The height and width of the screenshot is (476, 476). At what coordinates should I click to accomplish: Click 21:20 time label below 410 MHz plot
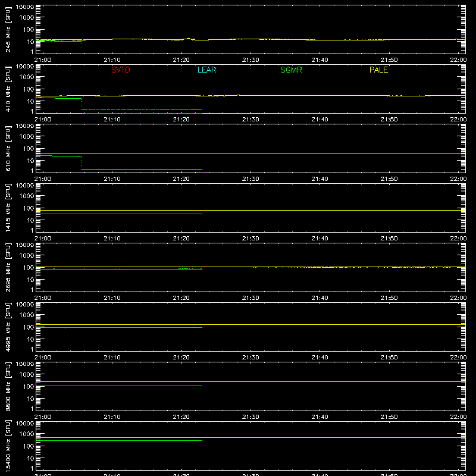[x=181, y=120]
